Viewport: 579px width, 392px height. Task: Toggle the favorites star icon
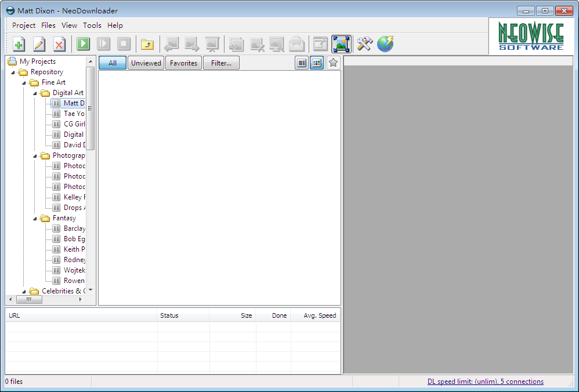[333, 63]
